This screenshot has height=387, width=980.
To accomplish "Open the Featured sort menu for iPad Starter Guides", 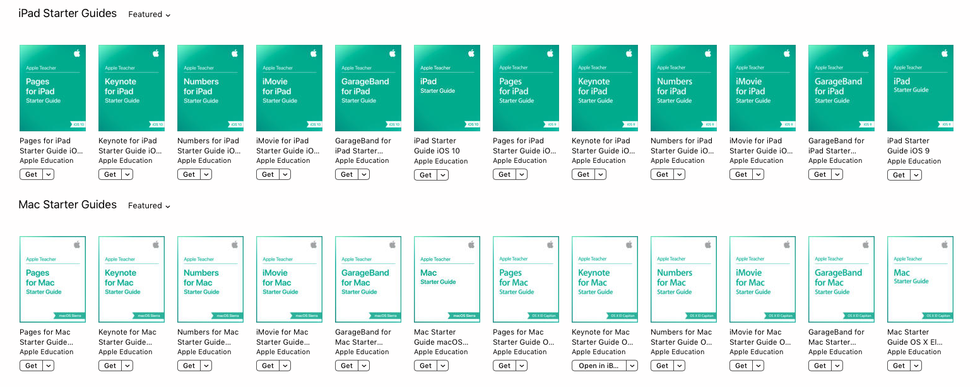I will 150,15.
